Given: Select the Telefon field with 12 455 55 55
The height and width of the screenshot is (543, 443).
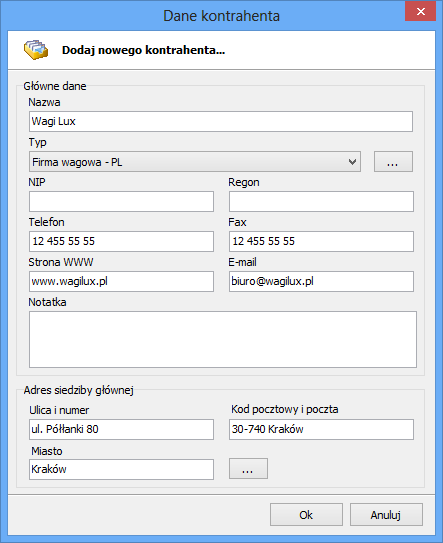Looking at the screenshot, I should coord(121,241).
